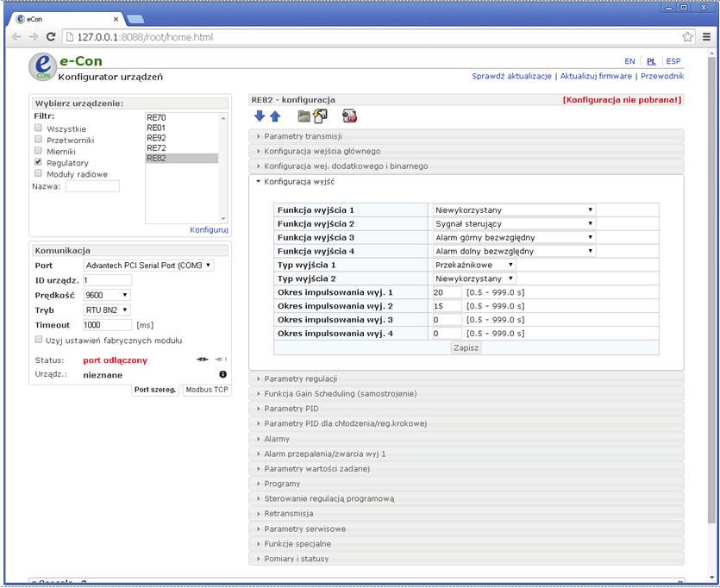Check the Wszystkie filter checkbox
Screen dimensions: 720x588
tap(38, 128)
